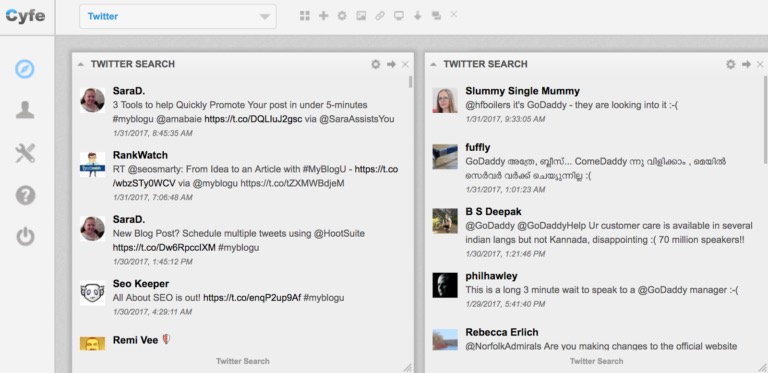Enable TV mode with monitor icon
The height and width of the screenshot is (373, 768).
(399, 16)
